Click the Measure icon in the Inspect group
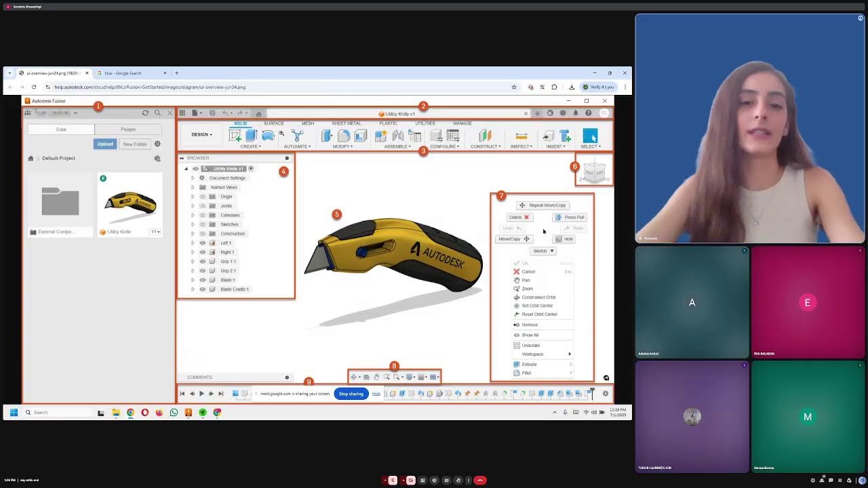868x488 pixels. point(521,136)
